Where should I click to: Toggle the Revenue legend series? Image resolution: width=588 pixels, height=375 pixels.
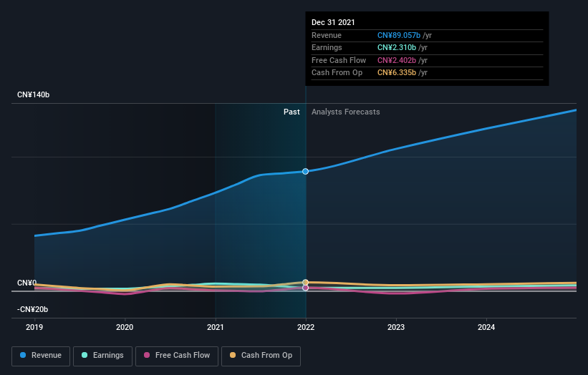[x=41, y=356]
